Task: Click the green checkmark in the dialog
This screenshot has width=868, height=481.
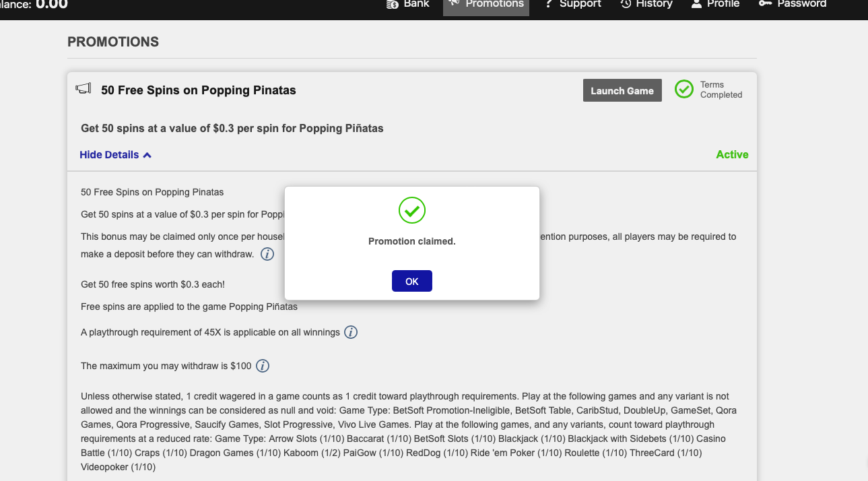Action: (412, 211)
